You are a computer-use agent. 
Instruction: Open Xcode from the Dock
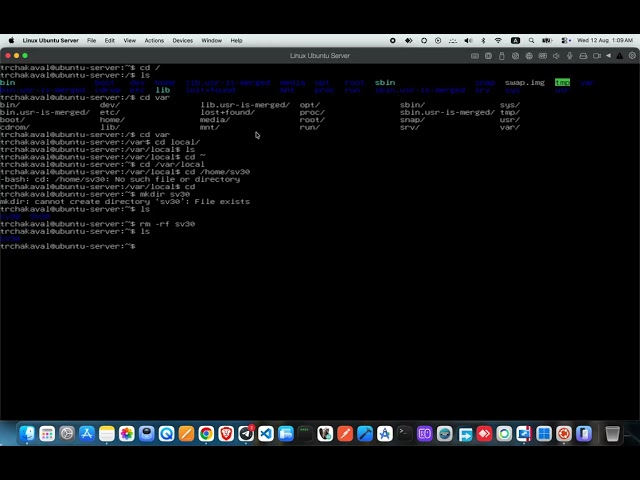365,433
